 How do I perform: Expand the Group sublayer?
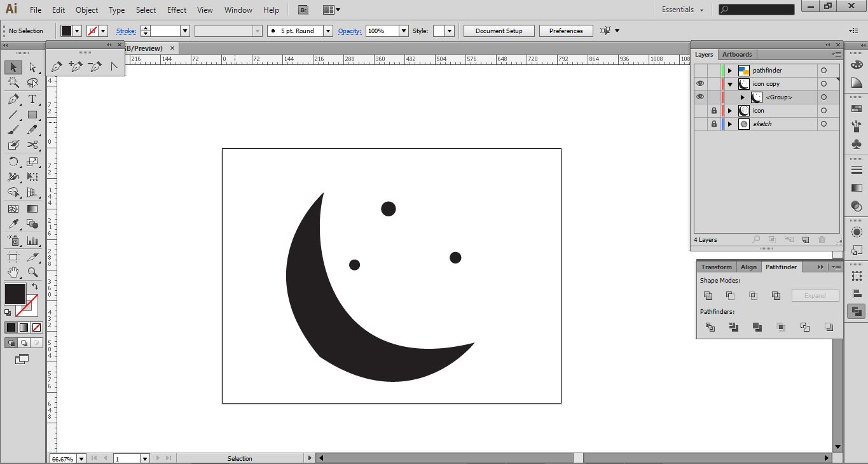tap(743, 97)
